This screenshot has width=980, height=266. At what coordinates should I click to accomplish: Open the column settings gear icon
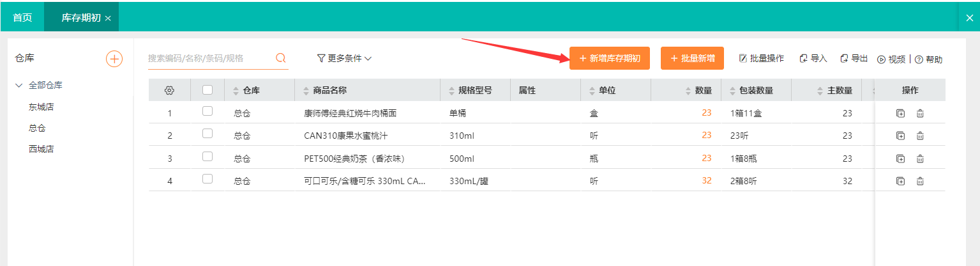pyautogui.click(x=169, y=91)
